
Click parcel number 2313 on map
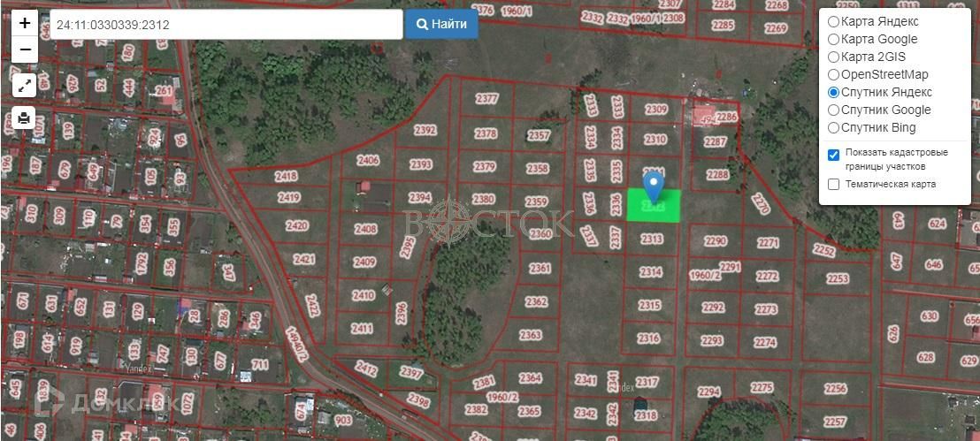point(652,239)
